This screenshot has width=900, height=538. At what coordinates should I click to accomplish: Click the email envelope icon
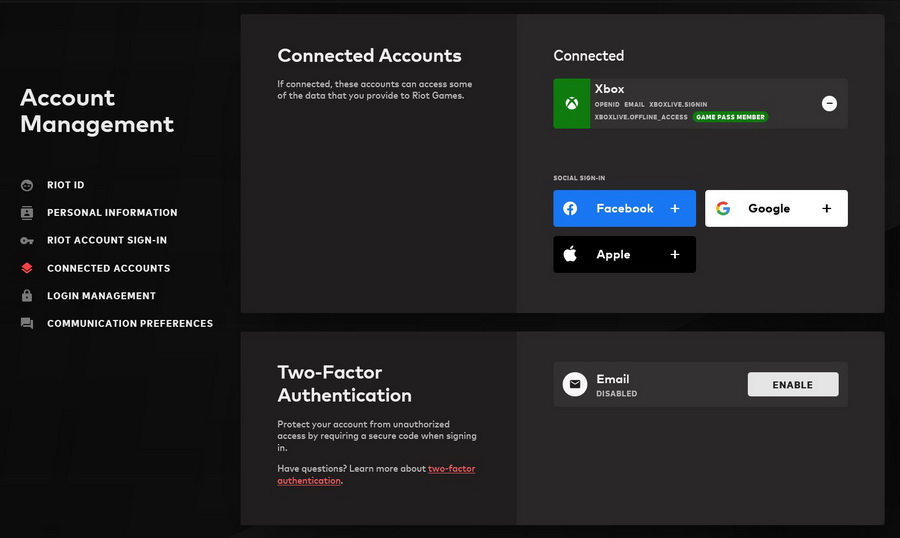tap(574, 385)
